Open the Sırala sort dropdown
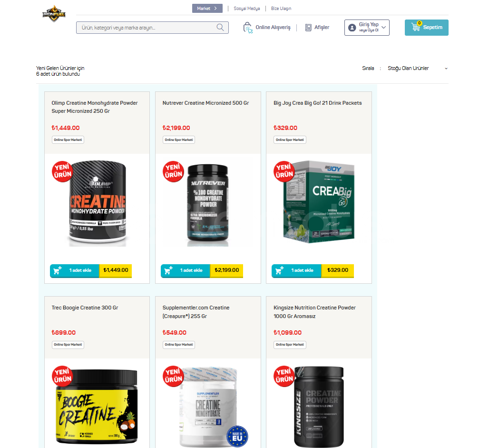Image resolution: width=499 pixels, height=448 pixels. pyautogui.click(x=417, y=68)
